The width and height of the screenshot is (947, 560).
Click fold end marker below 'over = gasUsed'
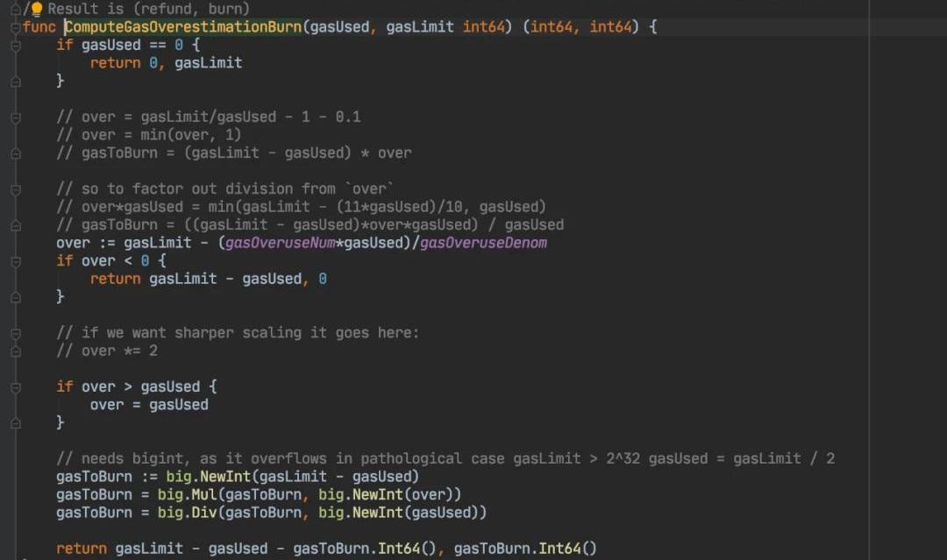(x=15, y=422)
